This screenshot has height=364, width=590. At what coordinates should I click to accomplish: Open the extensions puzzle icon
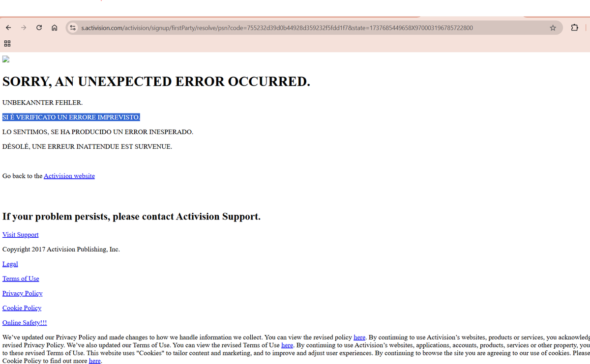point(574,28)
